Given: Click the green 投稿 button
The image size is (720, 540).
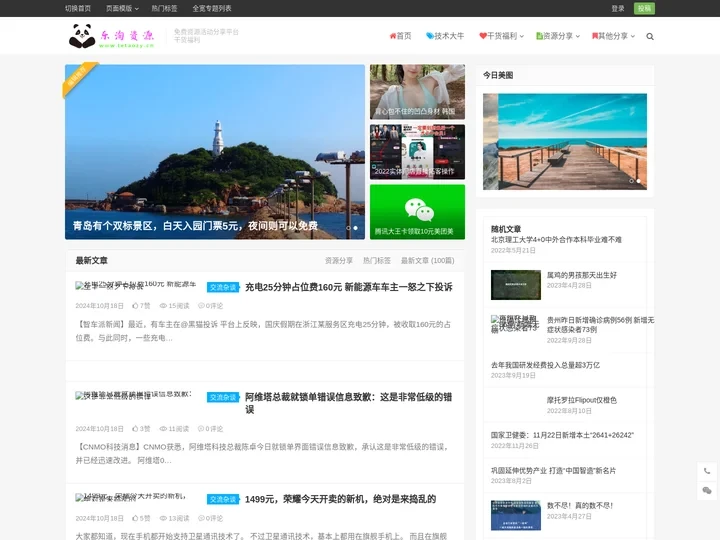Looking at the screenshot, I should click(644, 8).
